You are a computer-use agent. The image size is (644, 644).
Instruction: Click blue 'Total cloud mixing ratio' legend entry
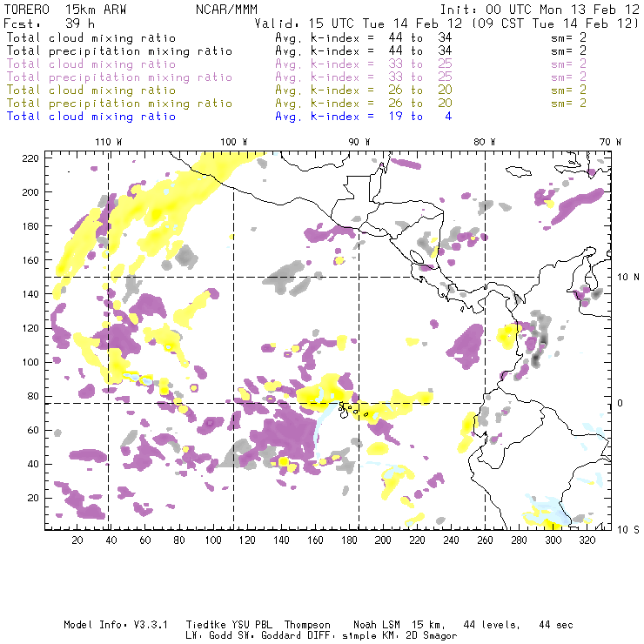pos(91,117)
